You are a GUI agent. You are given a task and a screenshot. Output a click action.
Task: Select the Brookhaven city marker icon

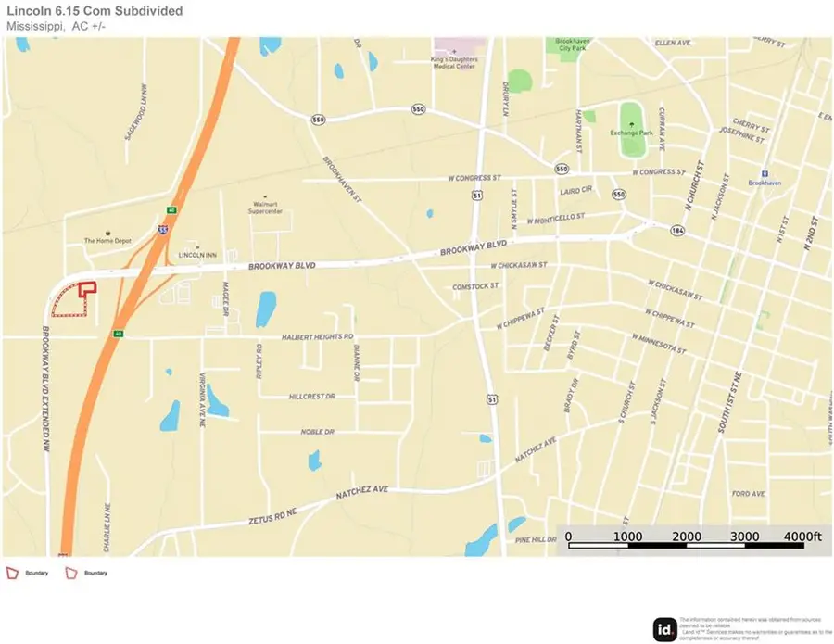coord(766,172)
